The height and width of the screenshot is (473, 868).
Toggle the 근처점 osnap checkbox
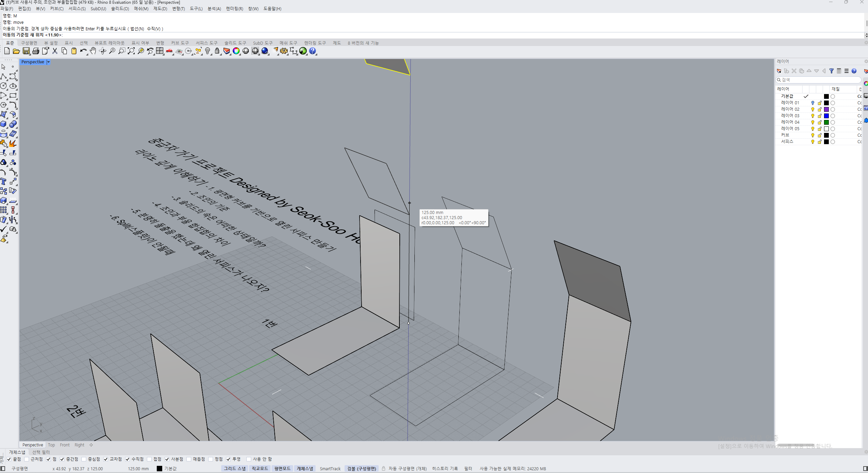(x=27, y=459)
